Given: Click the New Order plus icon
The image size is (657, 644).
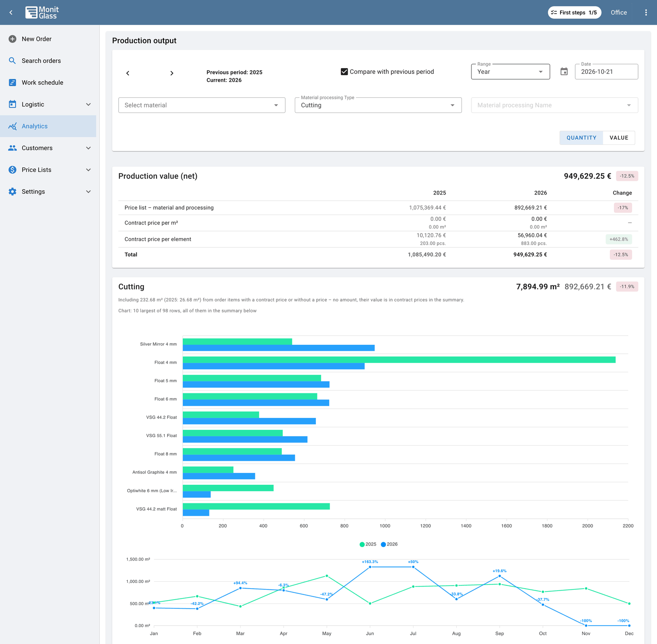Looking at the screenshot, I should coord(13,39).
